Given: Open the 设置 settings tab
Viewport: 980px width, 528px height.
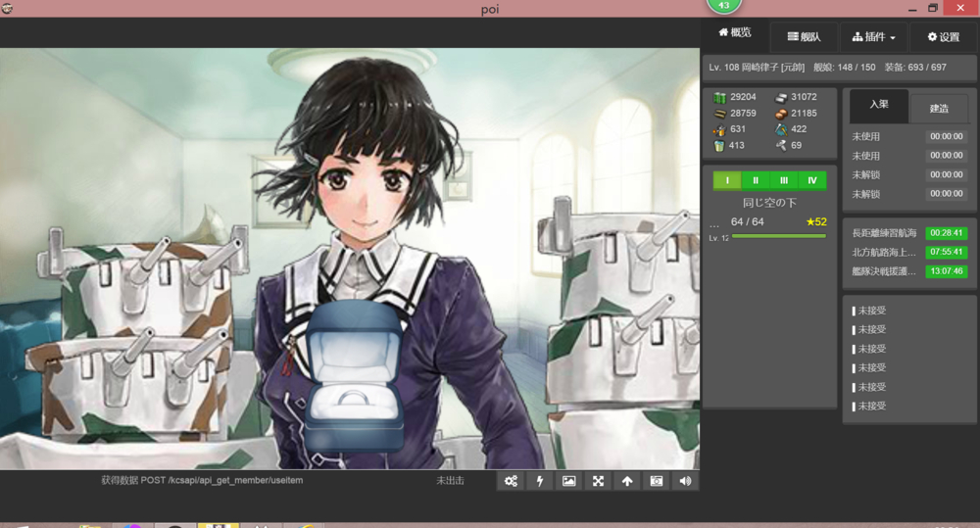Looking at the screenshot, I should (x=944, y=37).
